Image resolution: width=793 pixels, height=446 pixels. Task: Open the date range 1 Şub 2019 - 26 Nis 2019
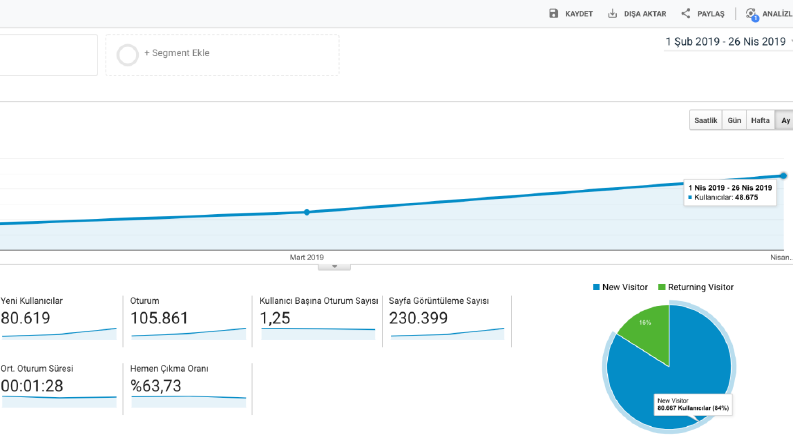(726, 42)
